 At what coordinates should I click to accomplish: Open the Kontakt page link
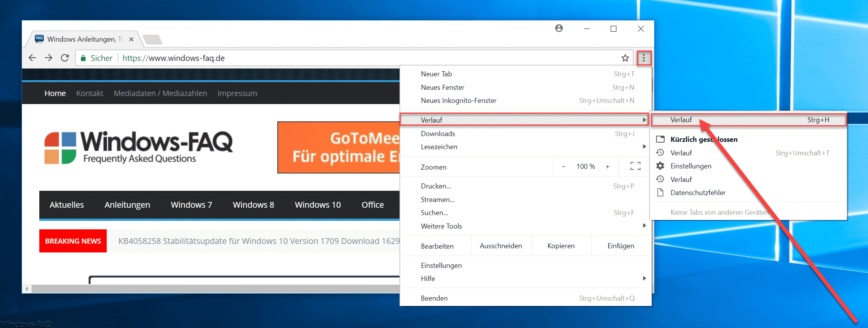pos(90,93)
